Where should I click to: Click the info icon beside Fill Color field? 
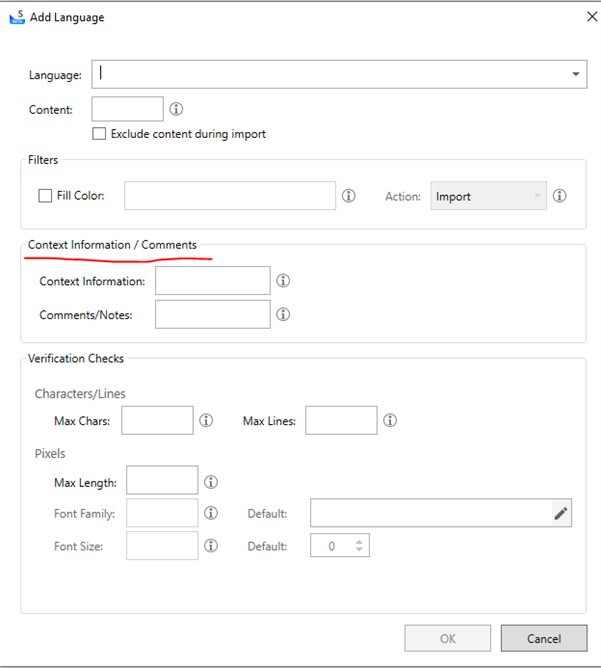(348, 196)
